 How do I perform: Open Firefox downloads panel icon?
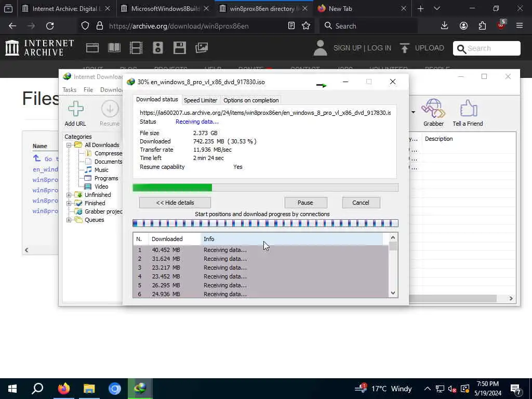click(x=445, y=26)
